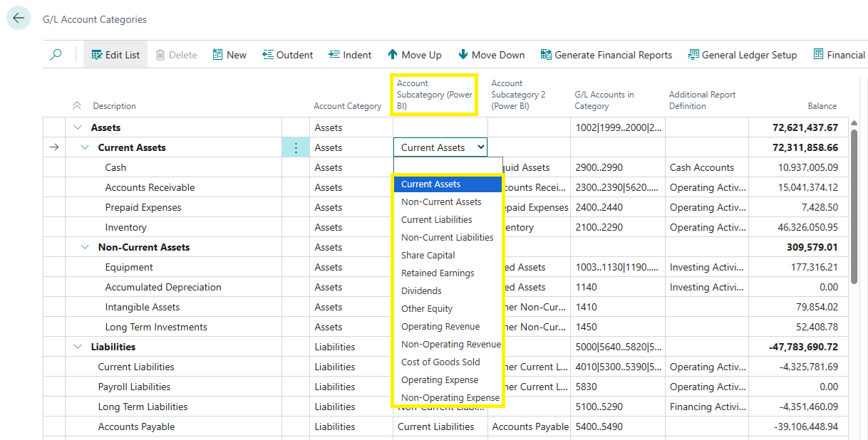
Task: Select Retained Earnings from dropdown list
Action: coord(438,273)
